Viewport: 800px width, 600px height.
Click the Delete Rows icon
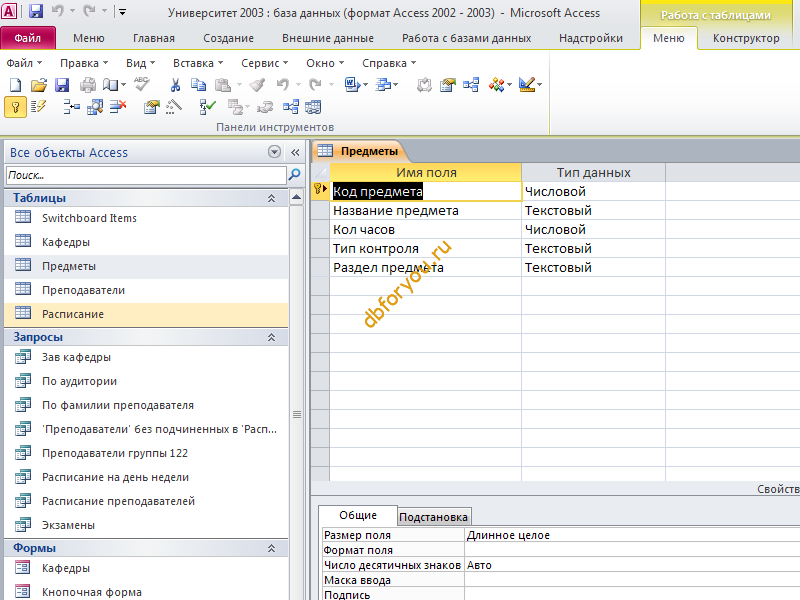pos(118,107)
